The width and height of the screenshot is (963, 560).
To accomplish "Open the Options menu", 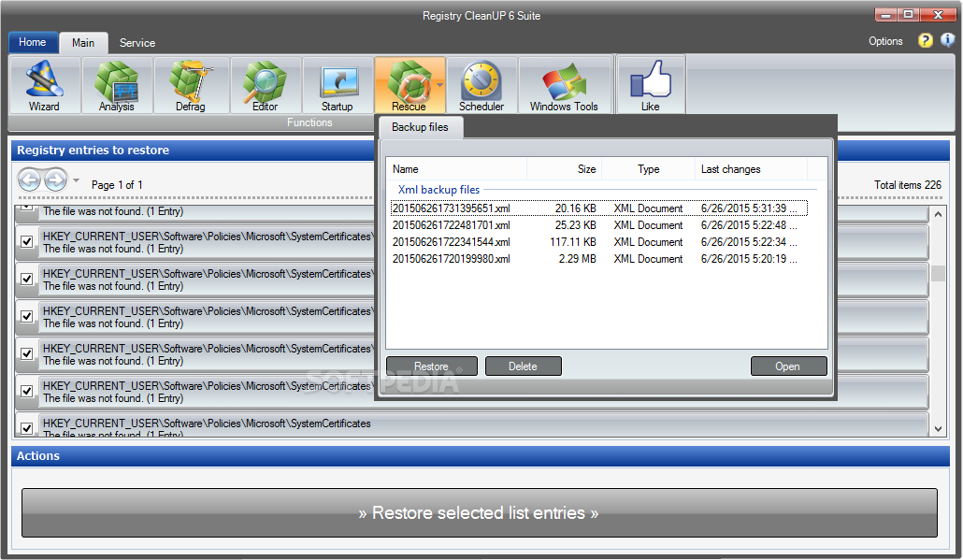I will [x=885, y=41].
